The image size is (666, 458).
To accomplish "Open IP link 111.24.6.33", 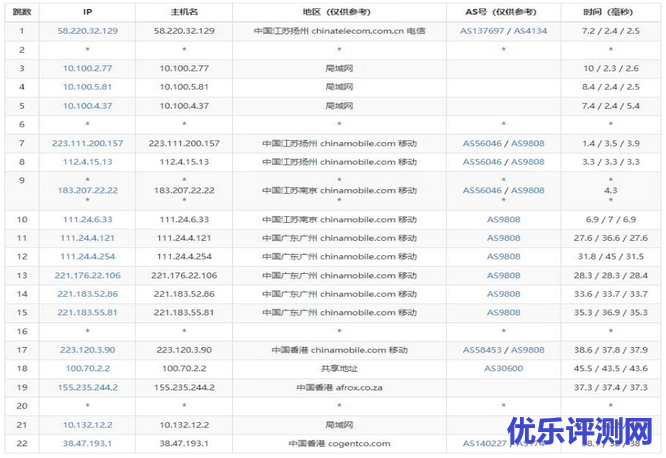I will 87,219.
